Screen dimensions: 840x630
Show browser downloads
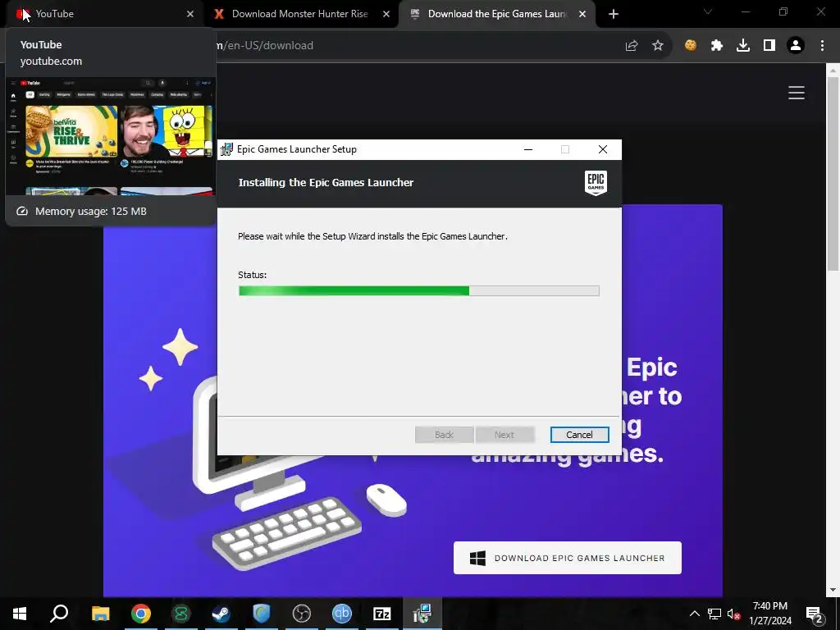(x=743, y=46)
